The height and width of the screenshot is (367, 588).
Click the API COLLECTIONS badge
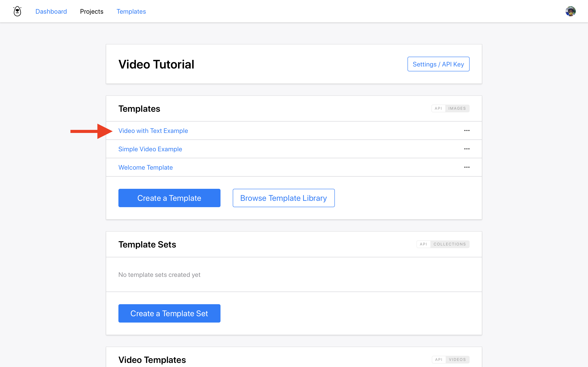443,244
